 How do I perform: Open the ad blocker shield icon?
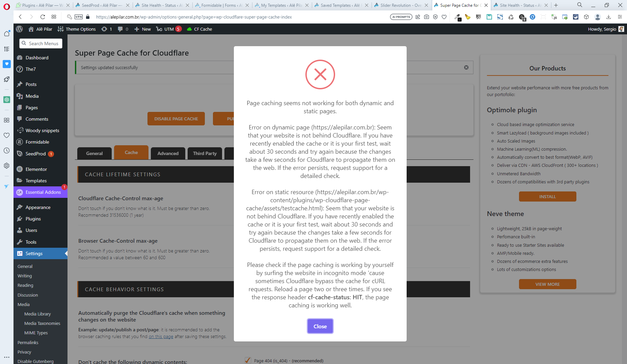coord(435,17)
